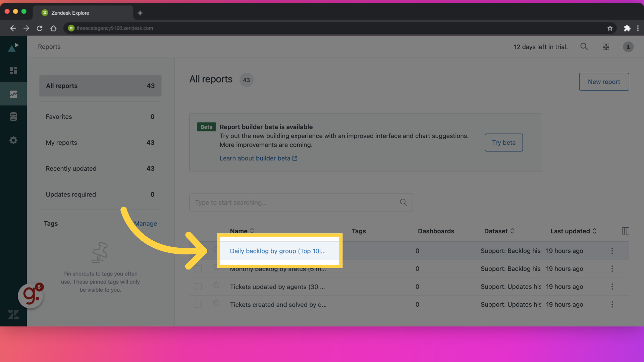This screenshot has width=644, height=362.
Task: Expand options for Tickets created and solved
Action: click(612, 304)
